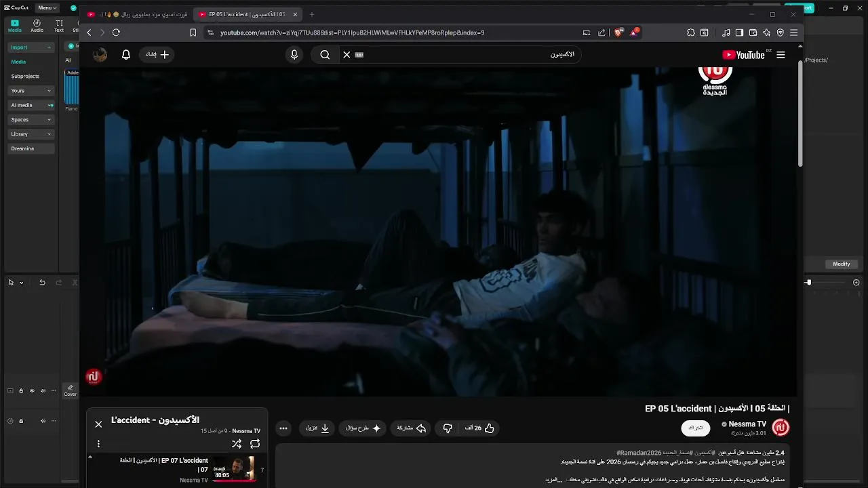Open CapCut Menu dropdown
The height and width of the screenshot is (488, 868).
46,8
